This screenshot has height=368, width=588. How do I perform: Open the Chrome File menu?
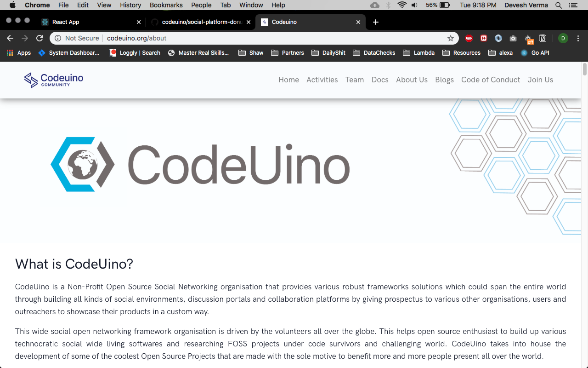(63, 5)
